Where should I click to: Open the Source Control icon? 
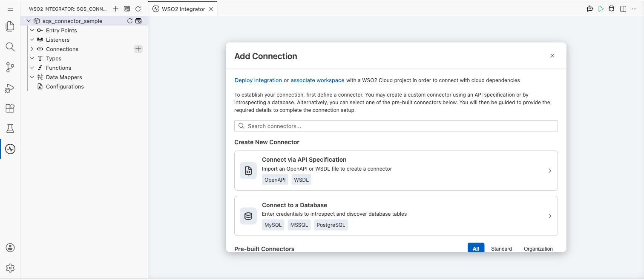pyautogui.click(x=10, y=67)
